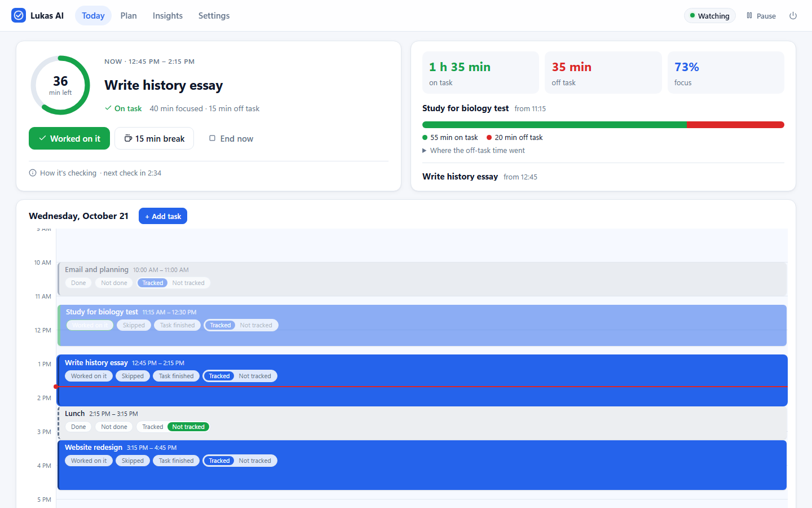
Task: Mark Write history essay Task finished
Action: click(x=176, y=376)
